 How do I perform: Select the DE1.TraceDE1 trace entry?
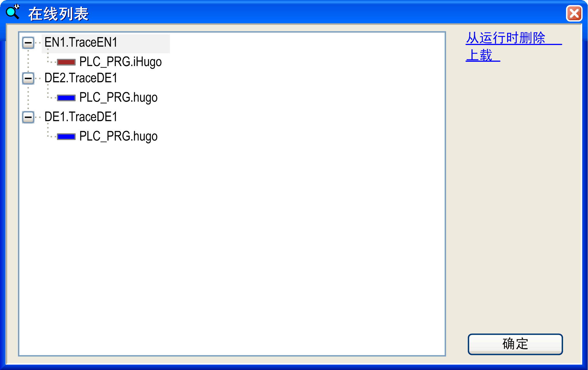tap(81, 117)
